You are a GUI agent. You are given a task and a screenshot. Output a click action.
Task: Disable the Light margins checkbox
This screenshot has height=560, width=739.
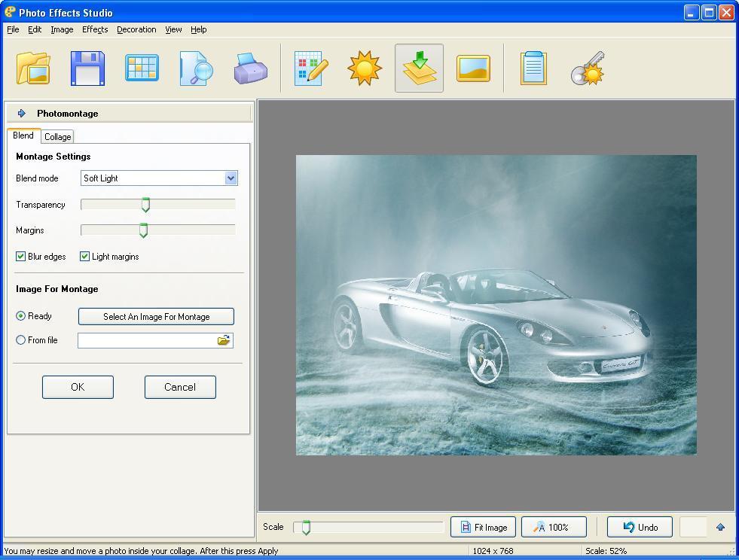point(84,256)
